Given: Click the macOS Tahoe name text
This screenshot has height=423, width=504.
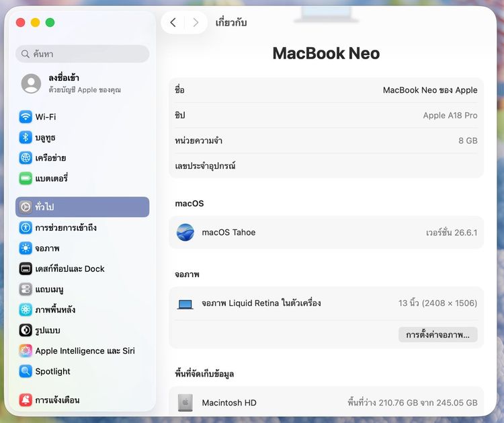Looking at the screenshot, I should pyautogui.click(x=228, y=232).
